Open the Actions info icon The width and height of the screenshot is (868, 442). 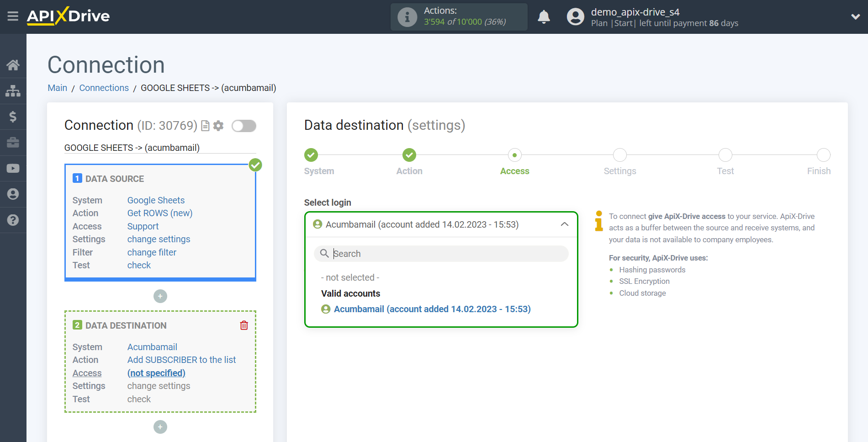tap(407, 17)
